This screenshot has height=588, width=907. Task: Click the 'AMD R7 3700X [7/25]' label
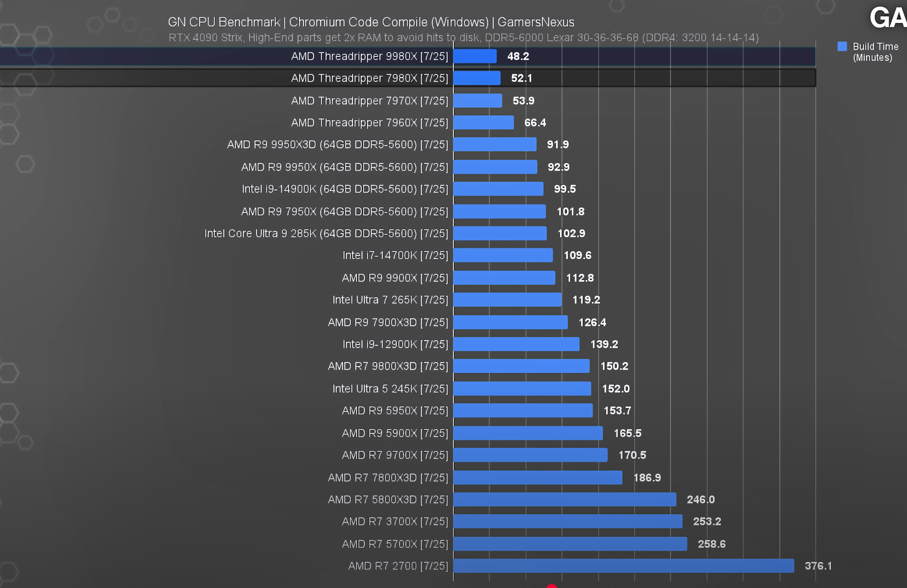pos(395,521)
